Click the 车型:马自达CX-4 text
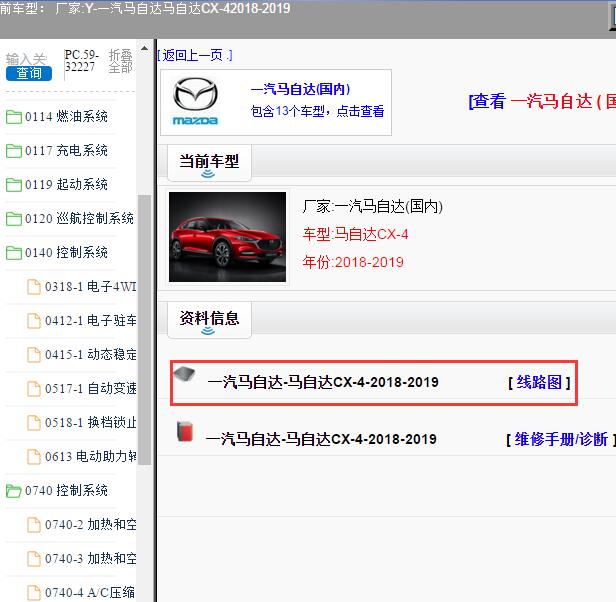616x602 pixels. (355, 235)
